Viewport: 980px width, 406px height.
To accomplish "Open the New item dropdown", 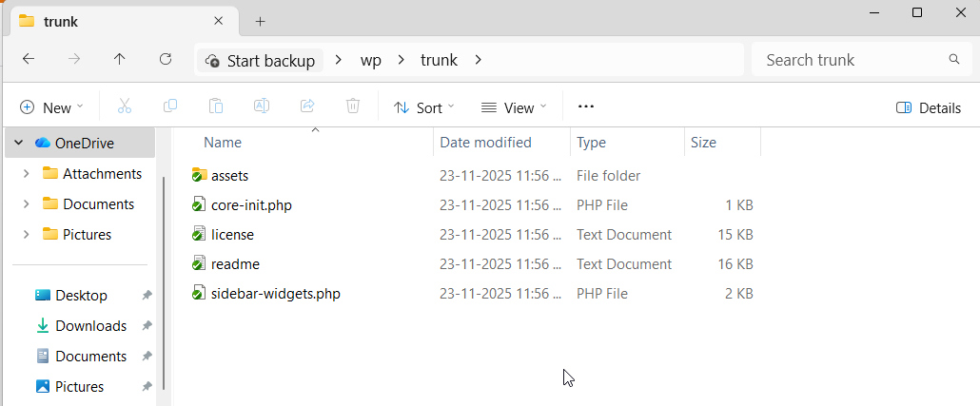I will [x=51, y=107].
